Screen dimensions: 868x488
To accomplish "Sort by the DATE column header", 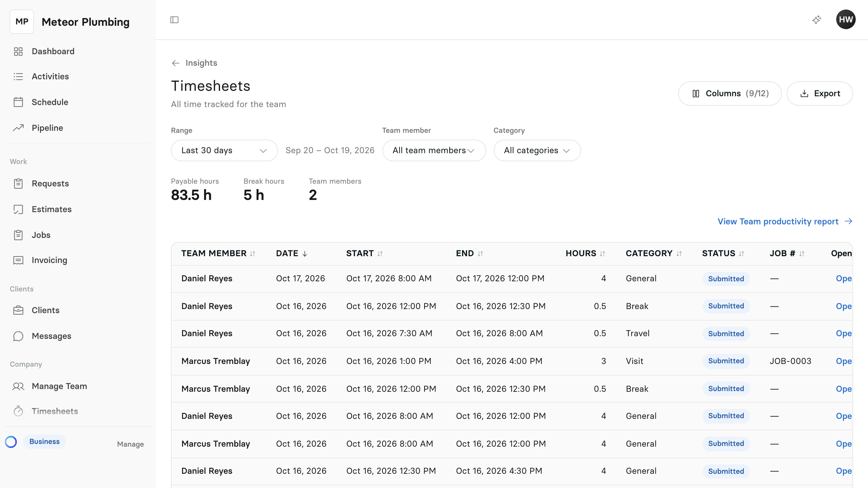I will pyautogui.click(x=292, y=253).
